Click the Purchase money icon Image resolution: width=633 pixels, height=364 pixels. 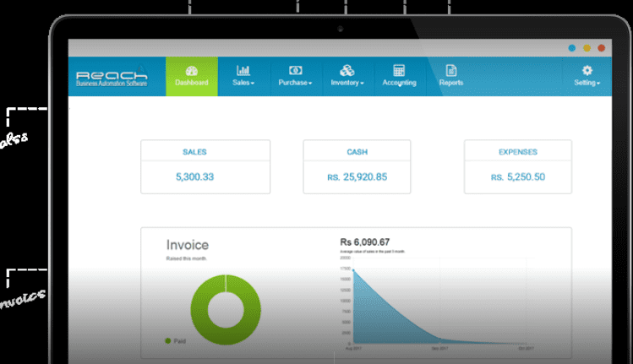(295, 71)
